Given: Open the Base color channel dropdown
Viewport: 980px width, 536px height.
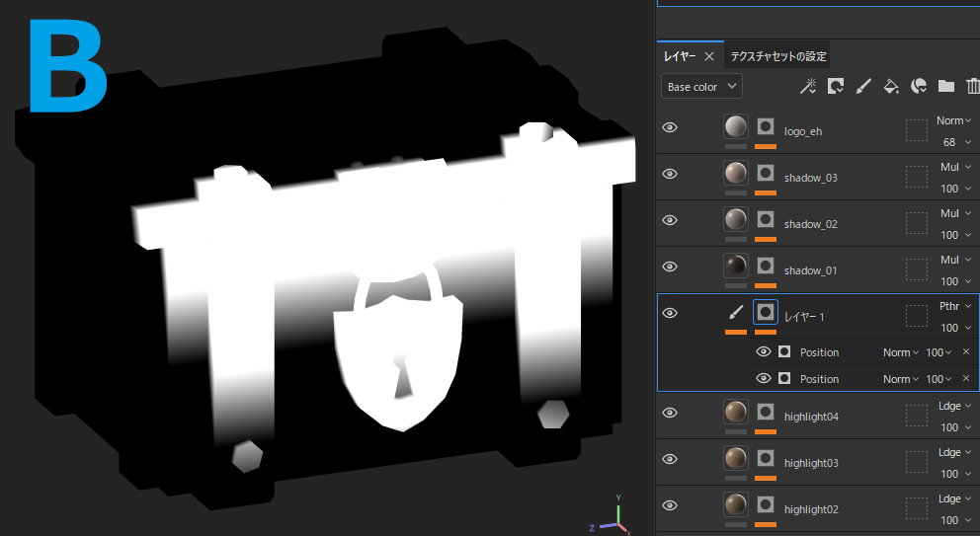Looking at the screenshot, I should (701, 87).
